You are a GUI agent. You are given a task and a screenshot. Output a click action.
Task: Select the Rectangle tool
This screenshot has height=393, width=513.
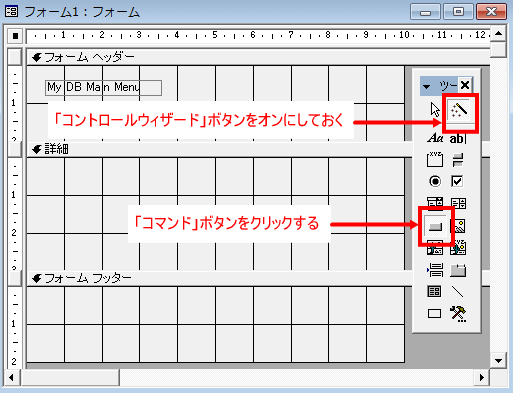pyautogui.click(x=434, y=313)
